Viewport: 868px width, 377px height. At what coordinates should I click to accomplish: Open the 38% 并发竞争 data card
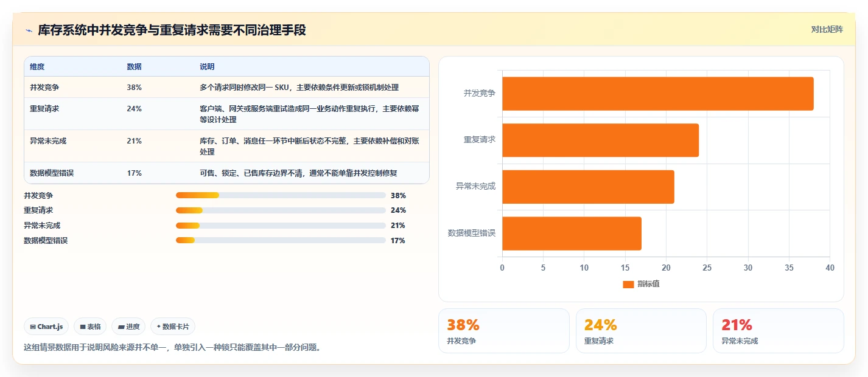[x=504, y=331]
